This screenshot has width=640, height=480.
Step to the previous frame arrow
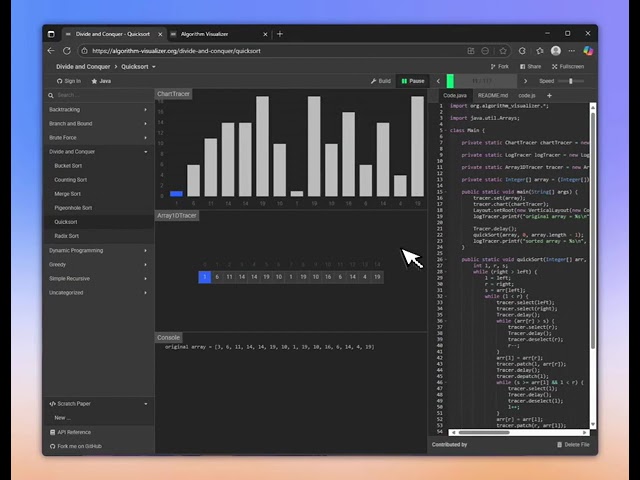click(x=438, y=81)
